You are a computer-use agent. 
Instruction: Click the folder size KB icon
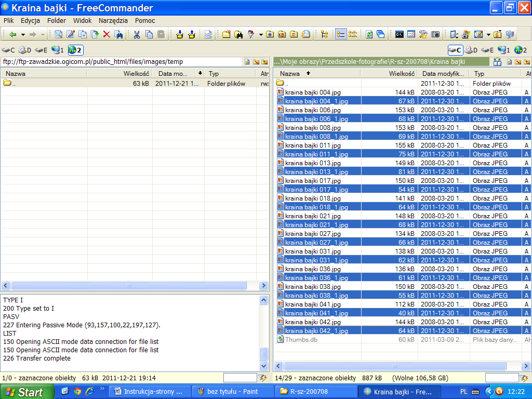tap(282, 34)
